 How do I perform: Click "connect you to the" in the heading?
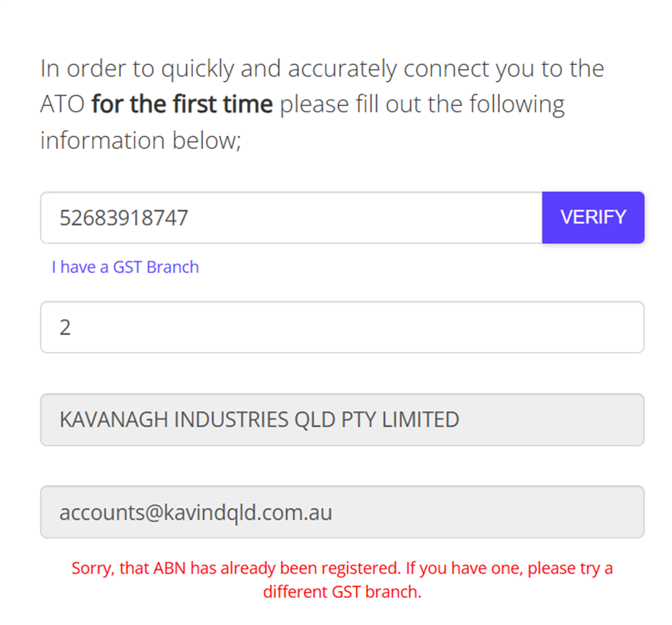tap(503, 69)
